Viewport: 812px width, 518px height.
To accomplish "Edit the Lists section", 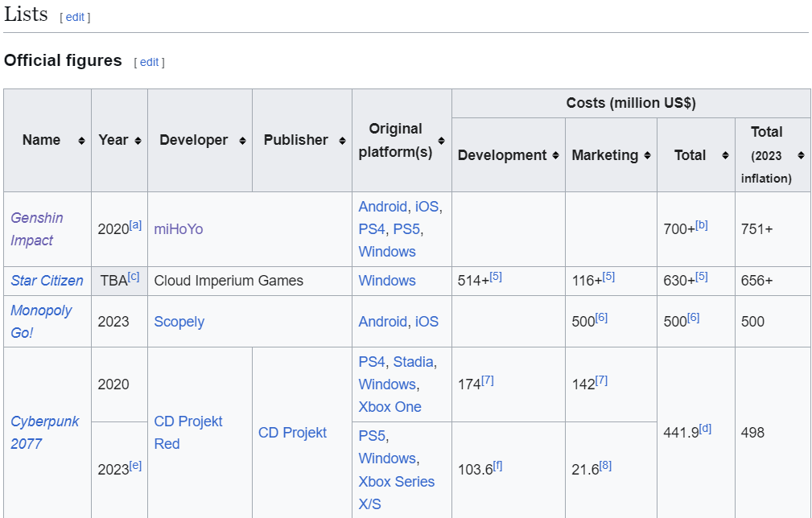I will [75, 17].
